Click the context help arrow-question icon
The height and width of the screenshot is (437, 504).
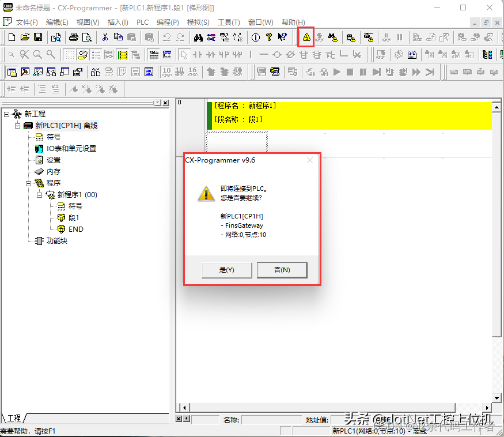click(282, 37)
